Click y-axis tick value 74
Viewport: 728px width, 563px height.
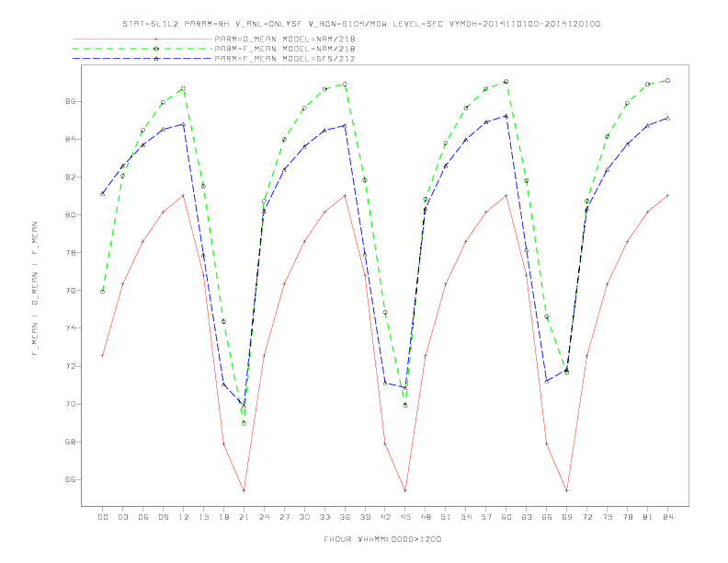(x=70, y=328)
